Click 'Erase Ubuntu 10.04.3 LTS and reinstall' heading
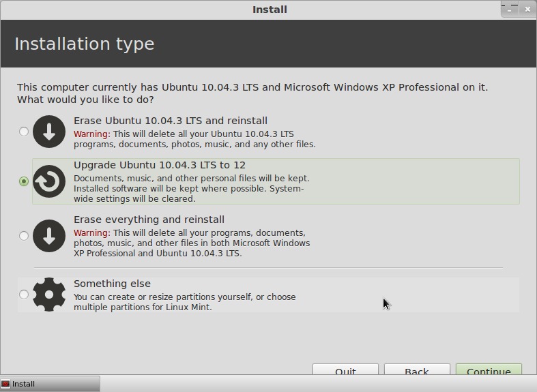Image resolution: width=537 pixels, height=392 pixels. coord(171,121)
